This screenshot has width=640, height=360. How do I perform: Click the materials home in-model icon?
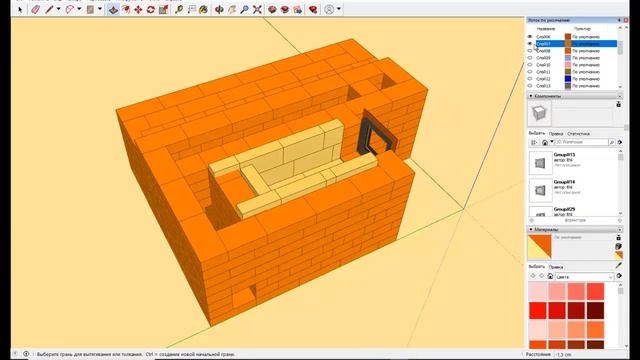[x=550, y=276]
